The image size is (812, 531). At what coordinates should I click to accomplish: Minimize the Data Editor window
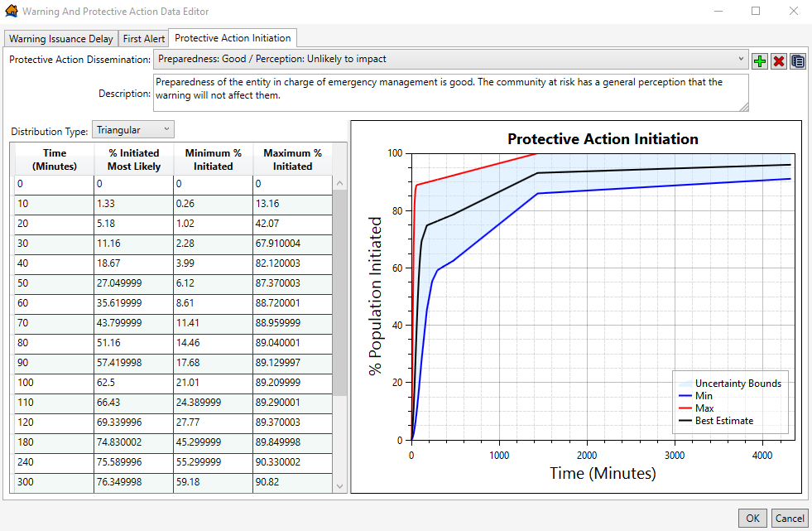pyautogui.click(x=718, y=11)
